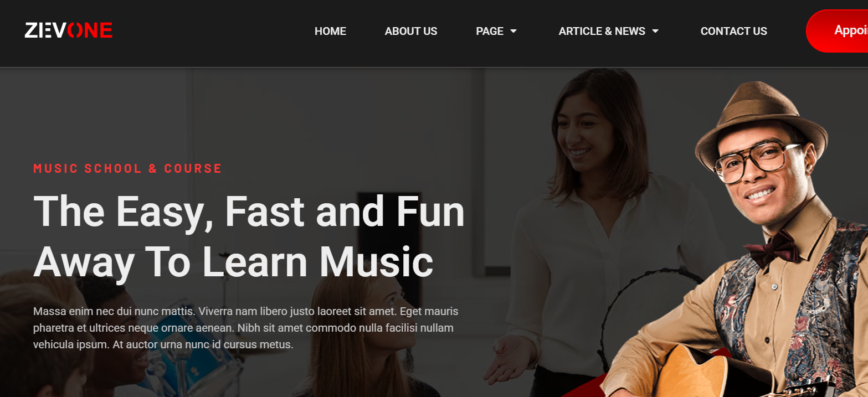Go to the ABOUT US page

(411, 32)
